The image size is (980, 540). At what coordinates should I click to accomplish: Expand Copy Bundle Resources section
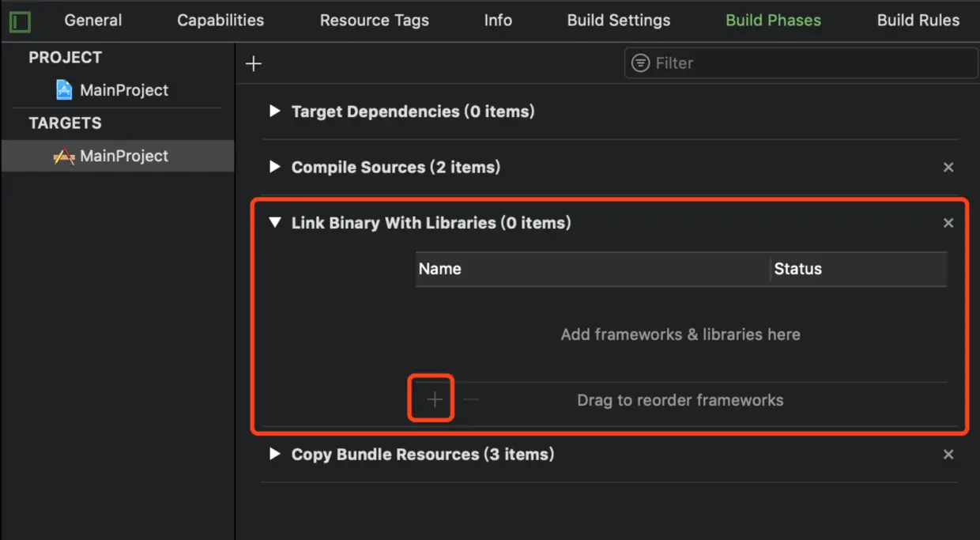point(274,454)
